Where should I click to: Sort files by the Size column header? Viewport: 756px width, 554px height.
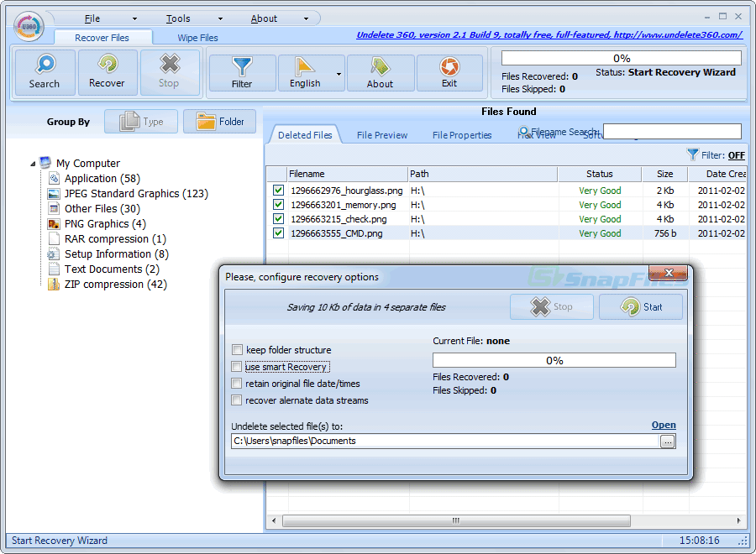coord(665,174)
